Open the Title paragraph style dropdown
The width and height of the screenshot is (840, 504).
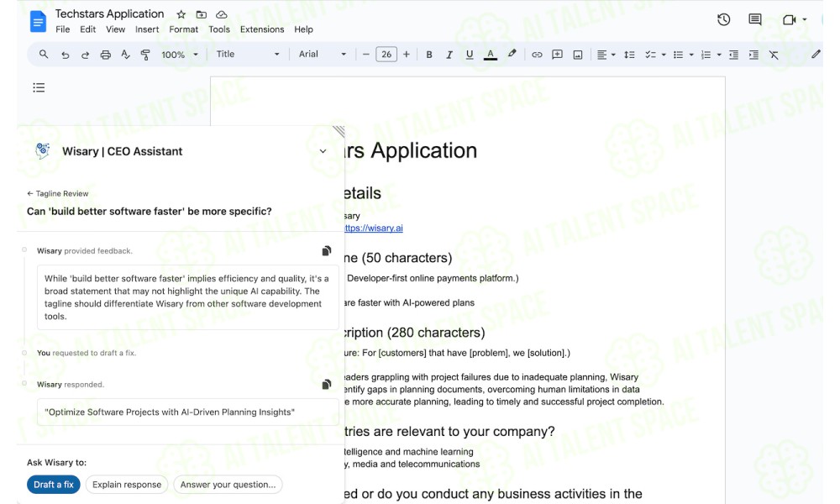[x=248, y=54]
